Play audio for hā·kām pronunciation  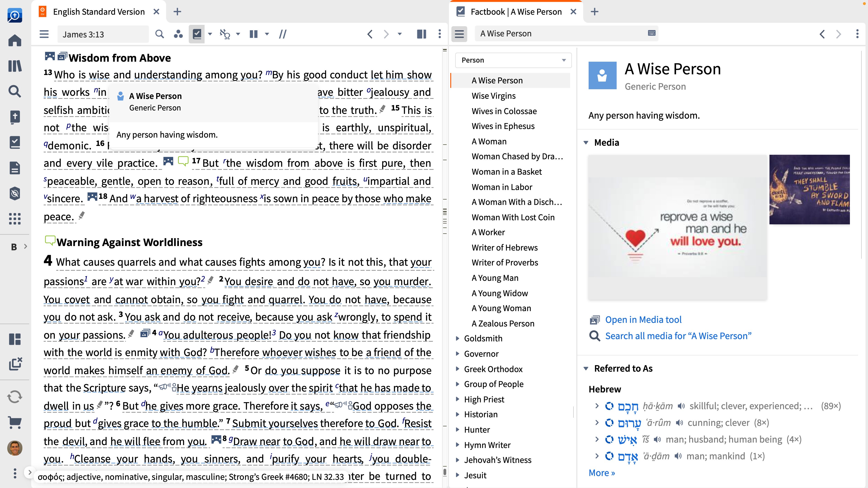pos(681,406)
